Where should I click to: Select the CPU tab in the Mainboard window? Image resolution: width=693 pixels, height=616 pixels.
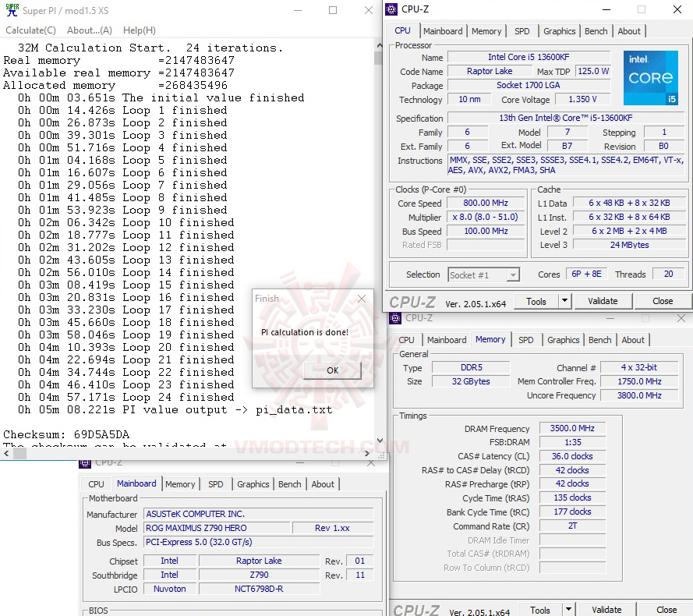coord(95,483)
